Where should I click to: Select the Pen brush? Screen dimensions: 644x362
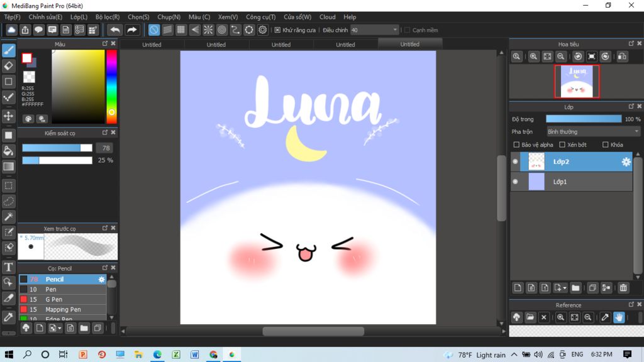tap(62, 289)
